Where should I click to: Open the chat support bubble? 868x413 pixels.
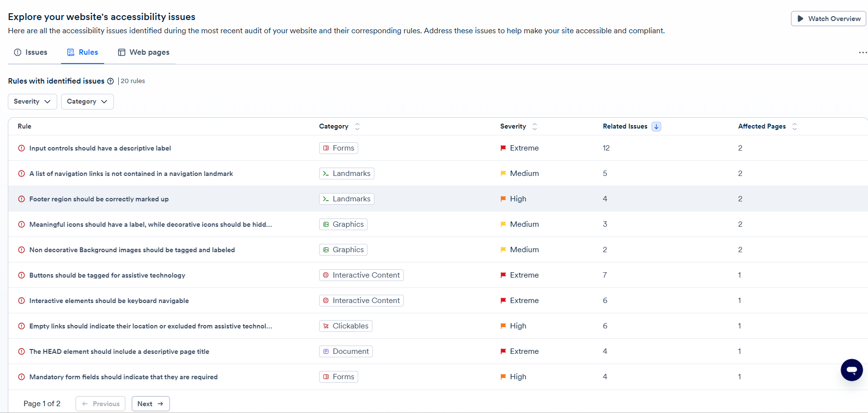click(851, 370)
